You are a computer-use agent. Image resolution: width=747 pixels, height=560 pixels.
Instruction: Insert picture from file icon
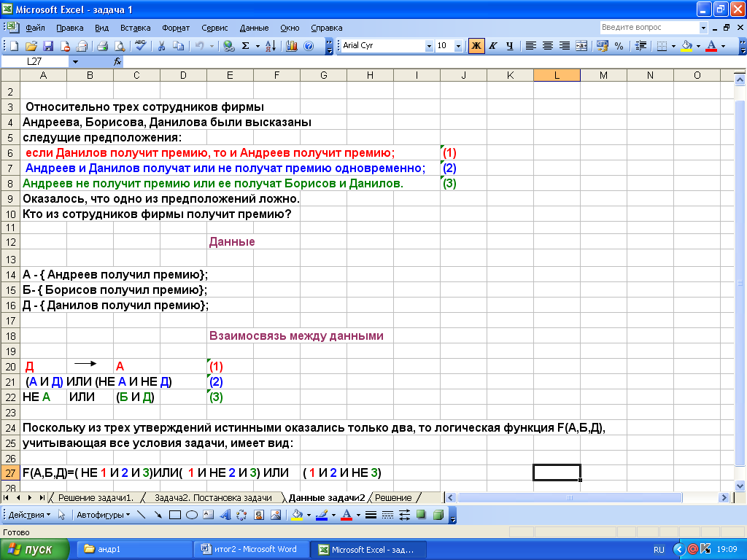click(275, 515)
